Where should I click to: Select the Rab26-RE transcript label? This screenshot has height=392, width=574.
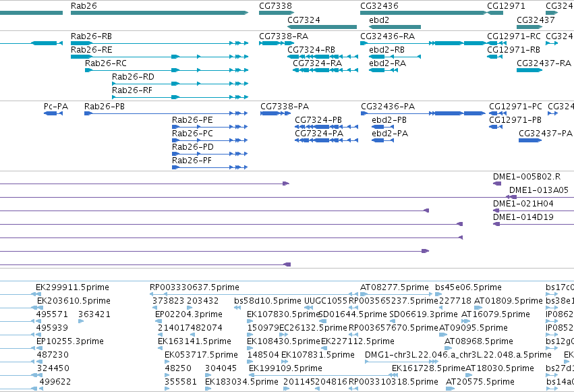pyautogui.click(x=91, y=50)
